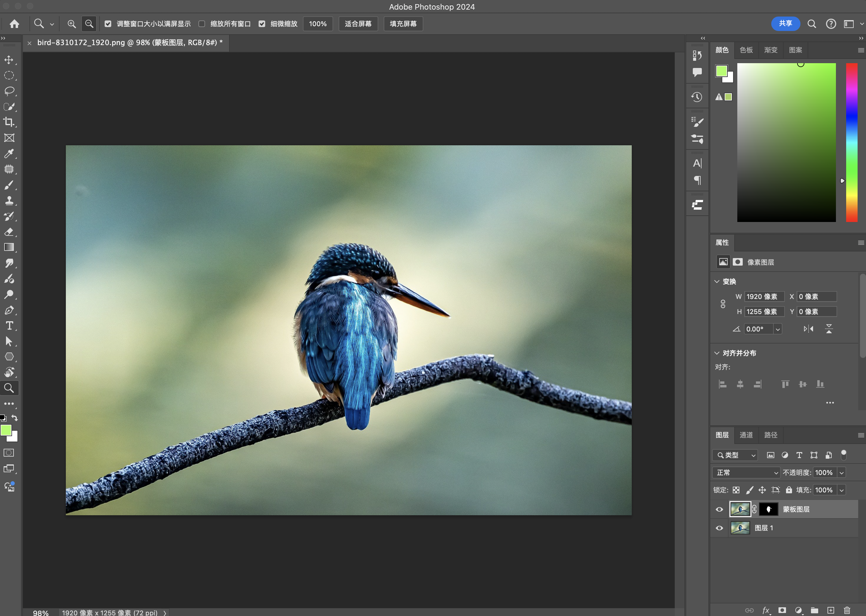
Task: Open fill percentage dropdown
Action: pos(841,490)
